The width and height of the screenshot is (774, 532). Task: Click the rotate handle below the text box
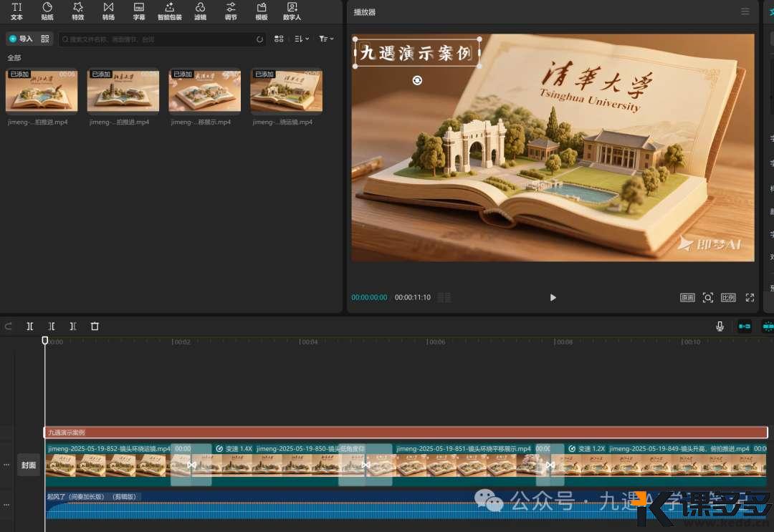click(417, 80)
